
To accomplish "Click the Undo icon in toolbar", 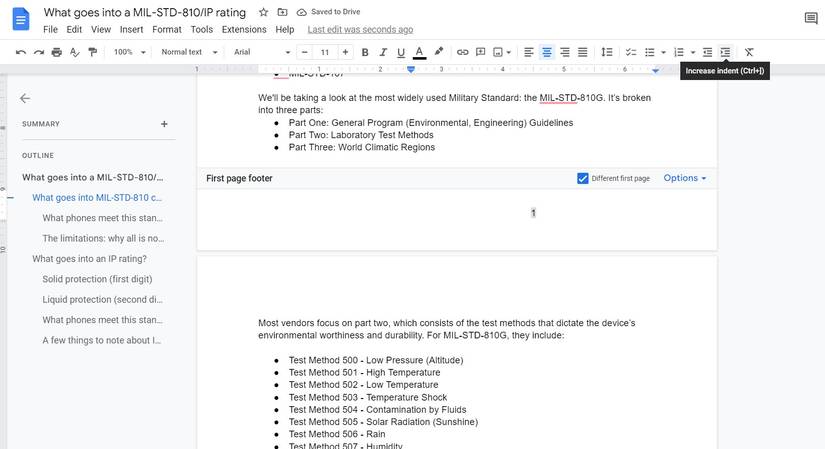I will (21, 52).
